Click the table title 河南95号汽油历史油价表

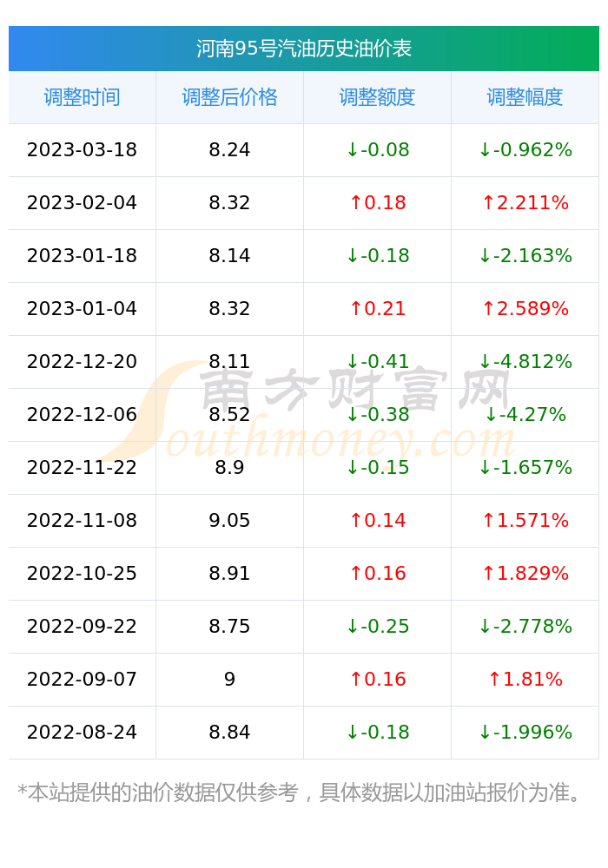point(303,49)
